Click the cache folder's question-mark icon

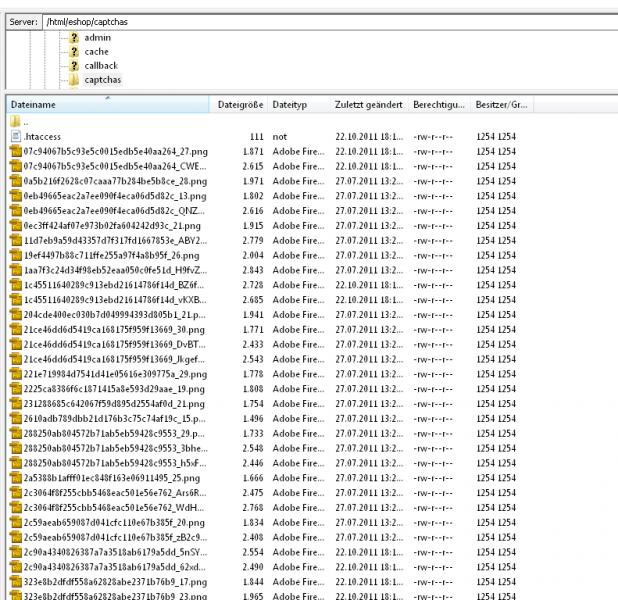click(x=73, y=51)
